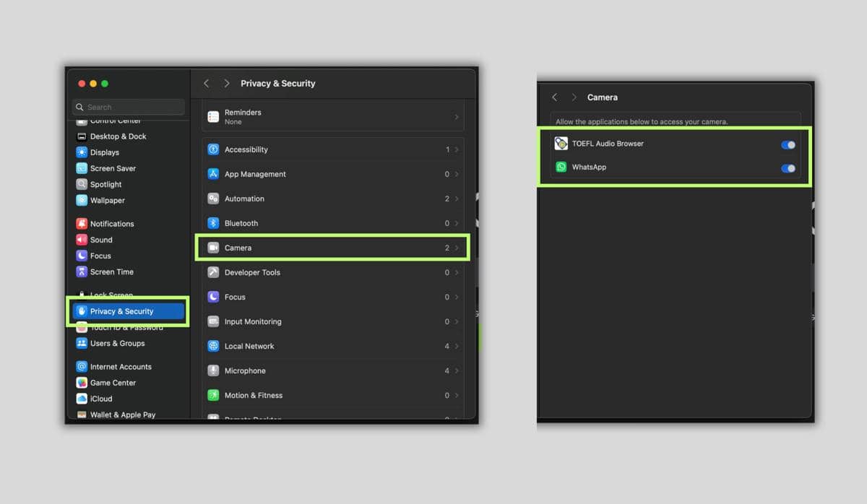Screen dimensions: 867x504
Task: Go back from the Camera pane
Action: [555, 97]
